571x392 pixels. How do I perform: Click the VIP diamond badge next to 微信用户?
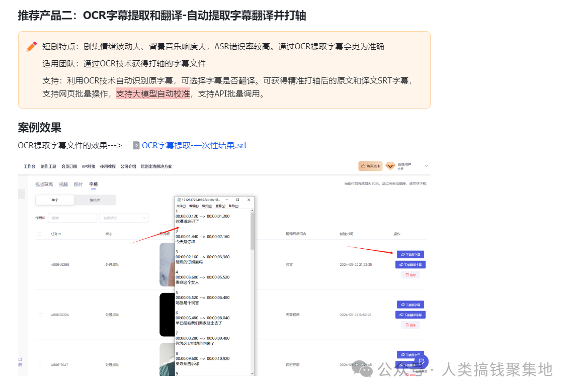tap(390, 166)
